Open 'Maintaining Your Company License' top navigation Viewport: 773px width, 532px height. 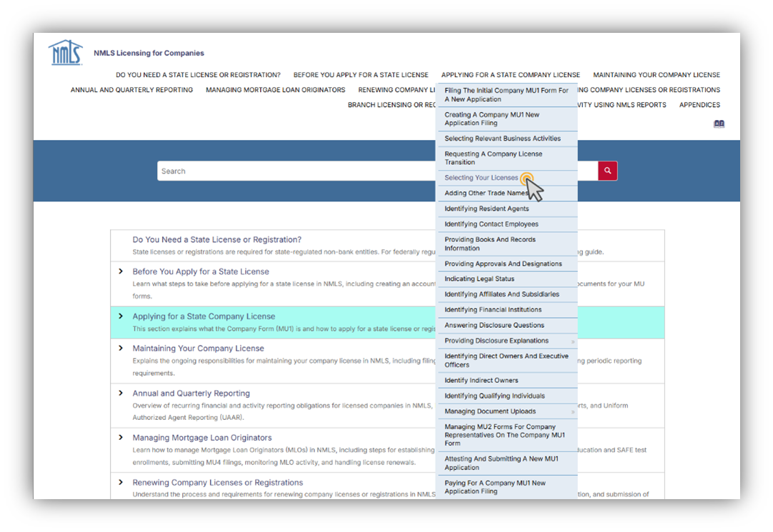(656, 75)
